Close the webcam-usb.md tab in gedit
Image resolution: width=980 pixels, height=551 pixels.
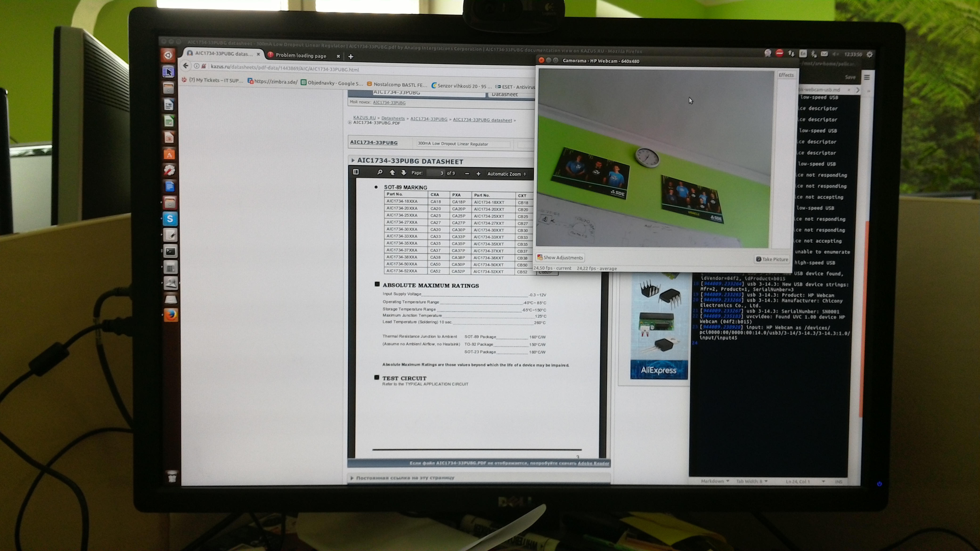(x=849, y=90)
